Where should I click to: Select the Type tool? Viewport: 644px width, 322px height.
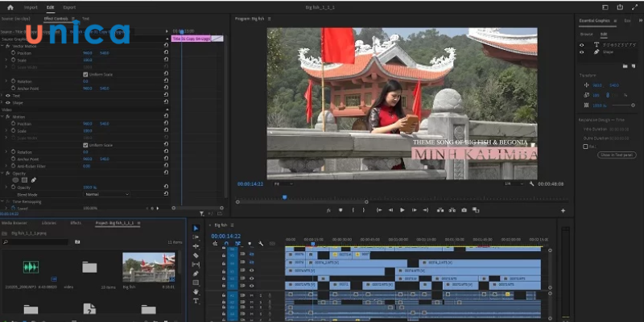click(x=196, y=300)
